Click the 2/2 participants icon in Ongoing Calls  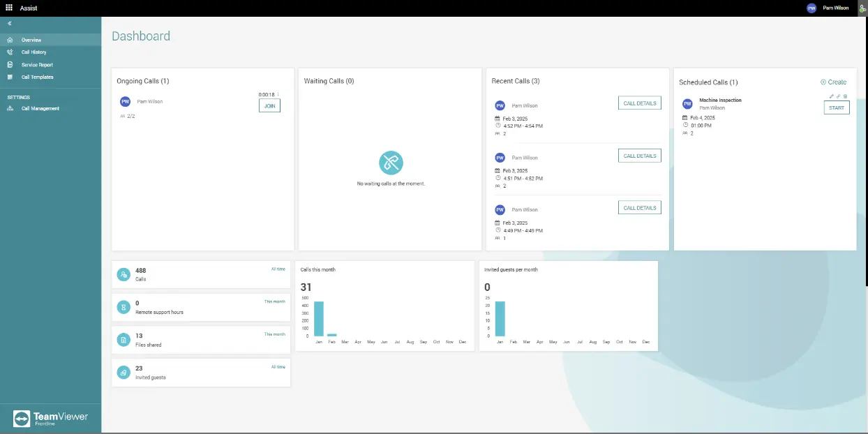pyautogui.click(x=123, y=117)
